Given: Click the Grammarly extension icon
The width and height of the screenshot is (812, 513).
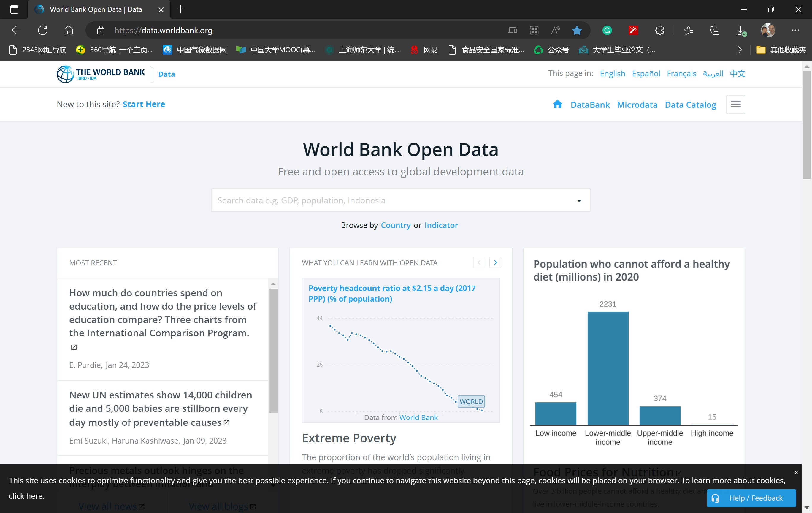Looking at the screenshot, I should (607, 30).
